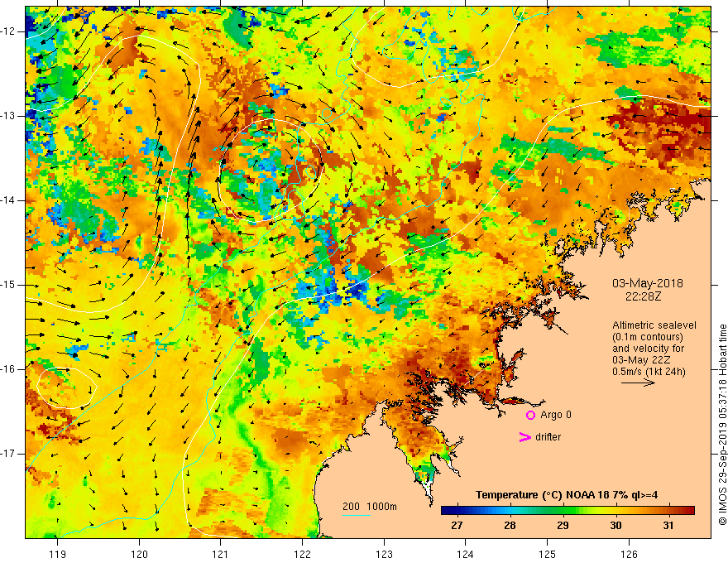Click latitude axis label '-12'
728x563 pixels.
coord(8,31)
